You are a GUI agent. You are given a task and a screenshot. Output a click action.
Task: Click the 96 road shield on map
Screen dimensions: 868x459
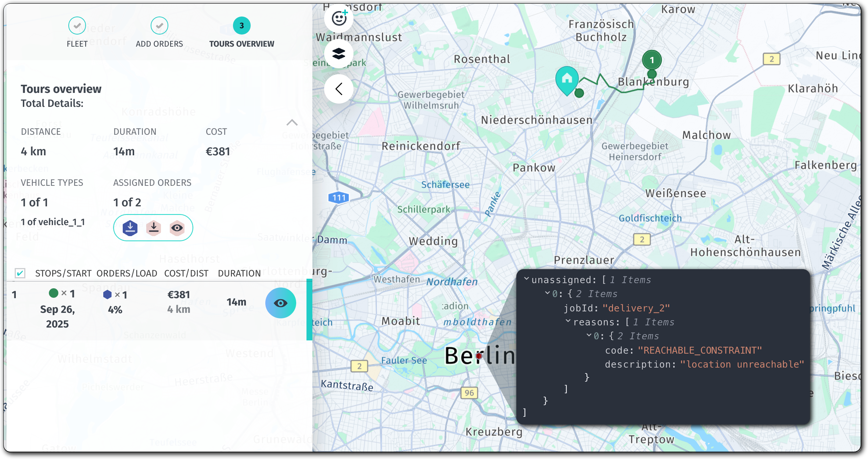coord(469,393)
